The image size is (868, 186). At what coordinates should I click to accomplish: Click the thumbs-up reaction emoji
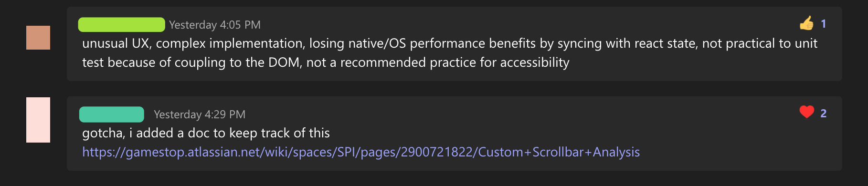(807, 23)
